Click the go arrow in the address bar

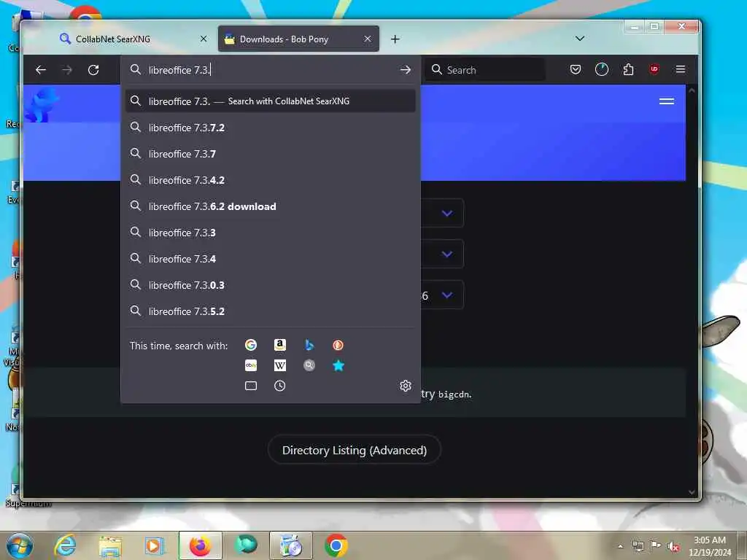(406, 70)
